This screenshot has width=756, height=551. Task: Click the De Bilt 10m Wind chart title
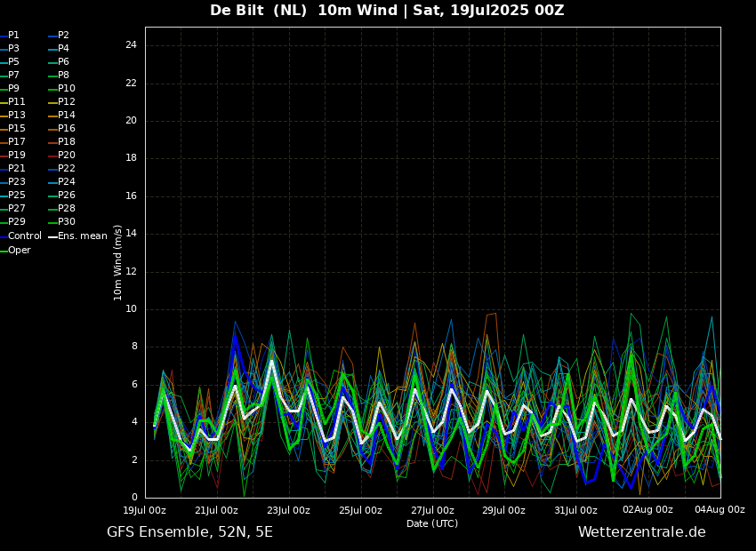click(387, 11)
